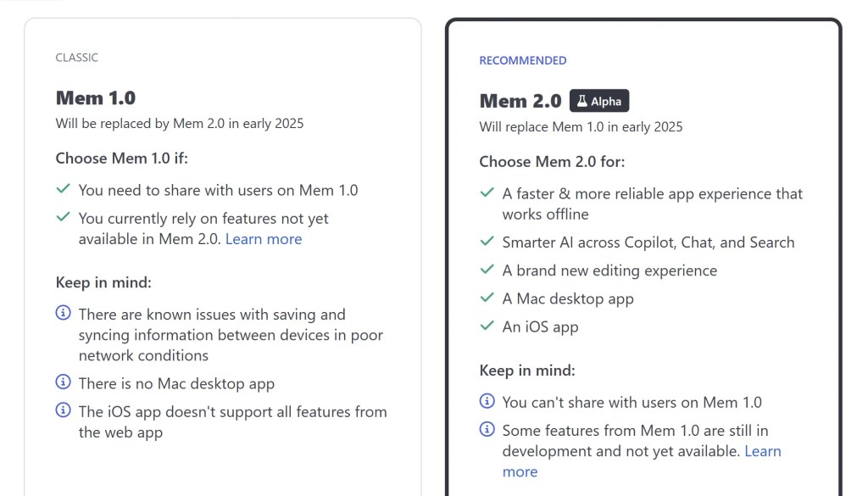Click info icon beside 'known issues with saving'
This screenshot has height=496, width=868.
coord(63,313)
